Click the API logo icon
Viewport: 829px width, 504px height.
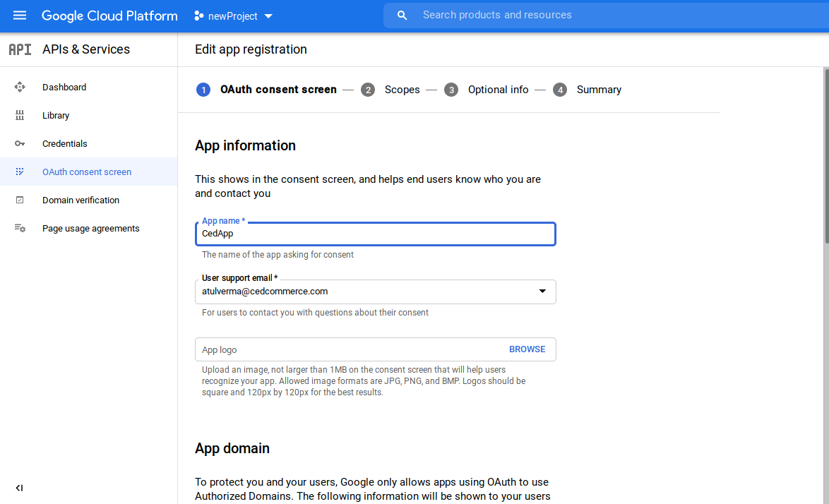tap(20, 49)
